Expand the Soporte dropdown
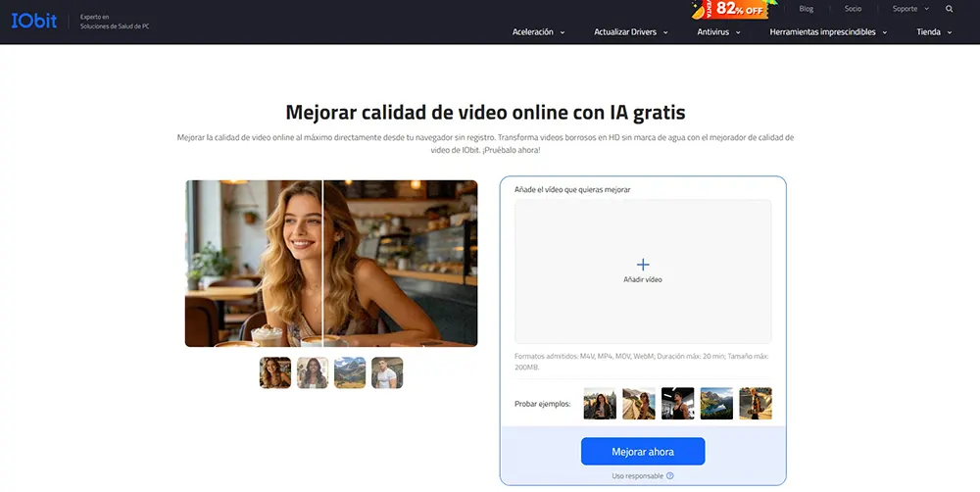 coord(910,9)
